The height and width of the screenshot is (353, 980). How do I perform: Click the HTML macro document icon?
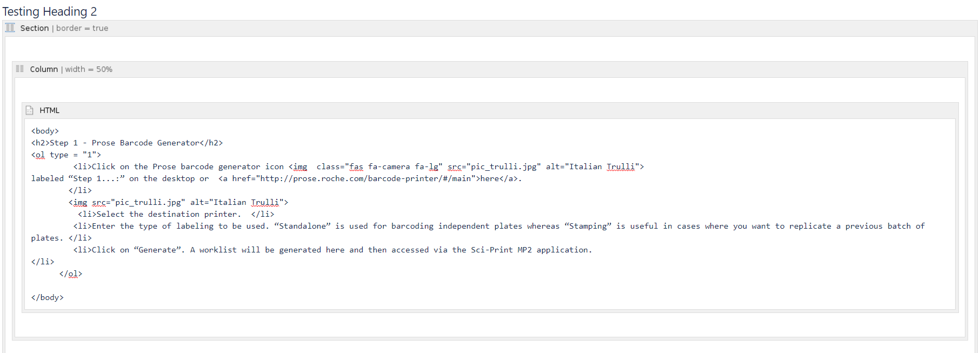point(30,110)
